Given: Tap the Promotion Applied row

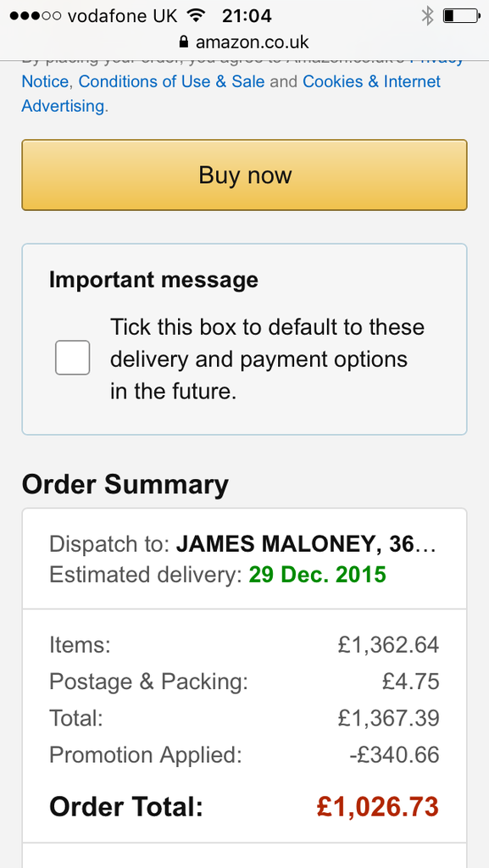Looking at the screenshot, I should [x=244, y=755].
